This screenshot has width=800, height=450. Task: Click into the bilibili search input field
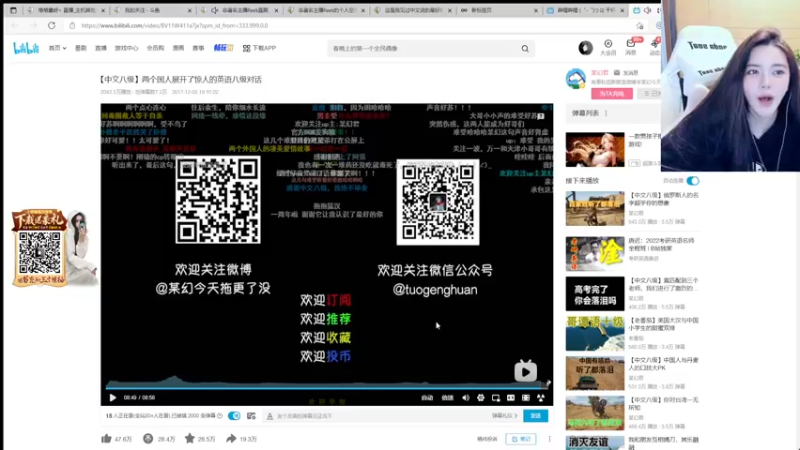(x=423, y=48)
